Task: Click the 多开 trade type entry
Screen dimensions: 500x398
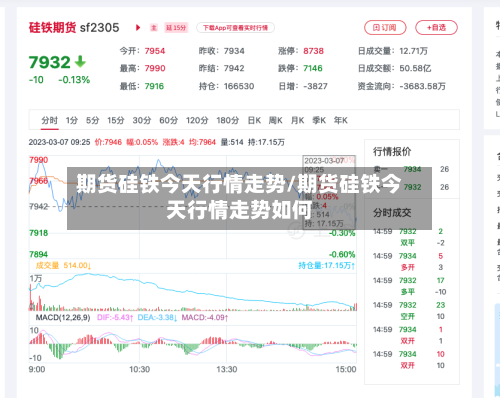Action: (x=408, y=267)
